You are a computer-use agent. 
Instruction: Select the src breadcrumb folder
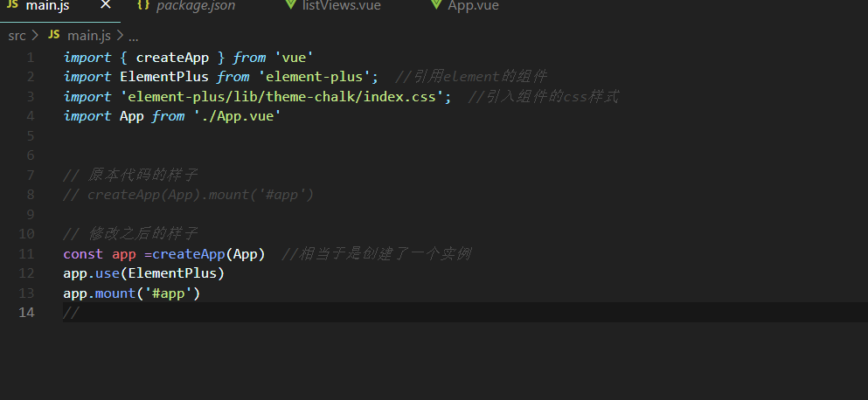17,36
